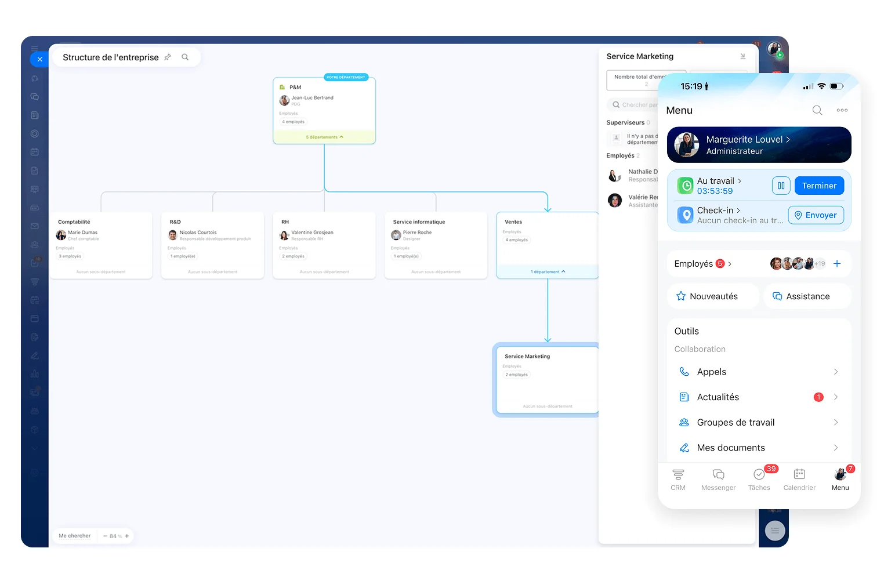Open Jean-Luc Bertrand in the P&M card
This screenshot has width=884, height=588.
coord(312,98)
